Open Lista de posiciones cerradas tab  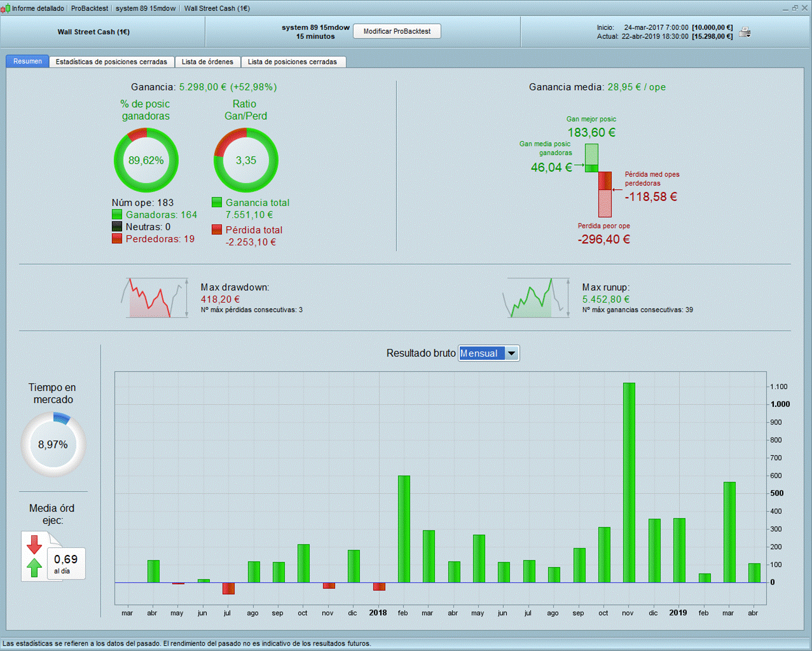pos(292,62)
